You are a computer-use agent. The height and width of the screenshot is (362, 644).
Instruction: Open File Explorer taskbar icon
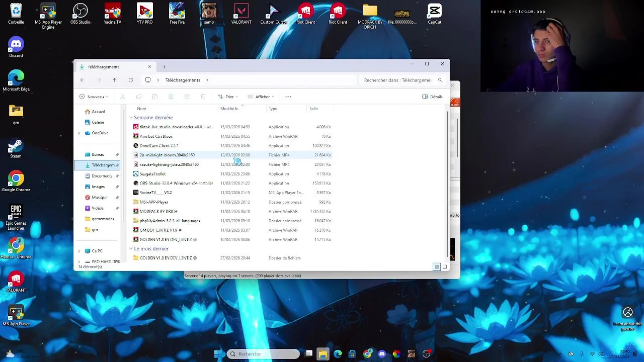323,354
